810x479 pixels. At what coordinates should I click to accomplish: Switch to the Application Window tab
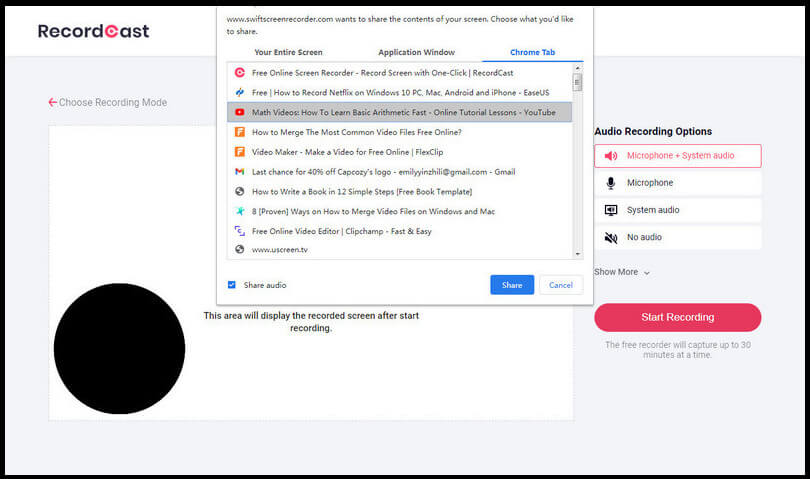coord(416,52)
